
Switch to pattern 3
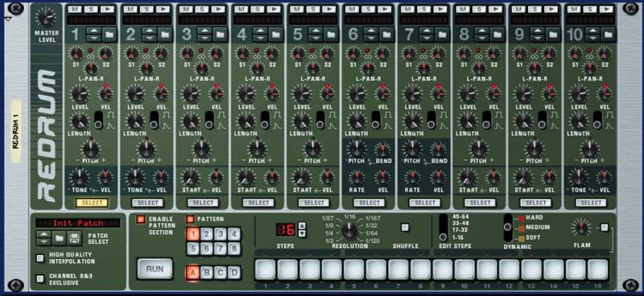[x=220, y=234]
